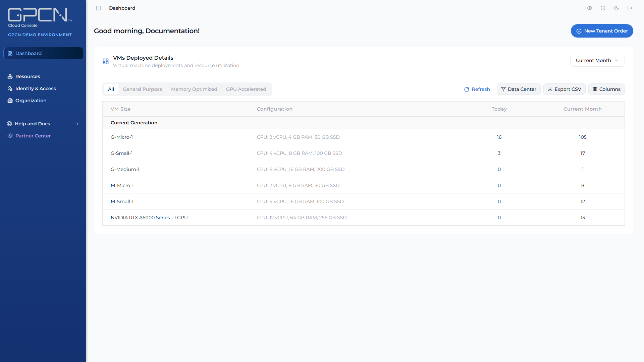Click the eye visibility icon in header
Screen dimensions: 644x362
[x=590, y=8]
